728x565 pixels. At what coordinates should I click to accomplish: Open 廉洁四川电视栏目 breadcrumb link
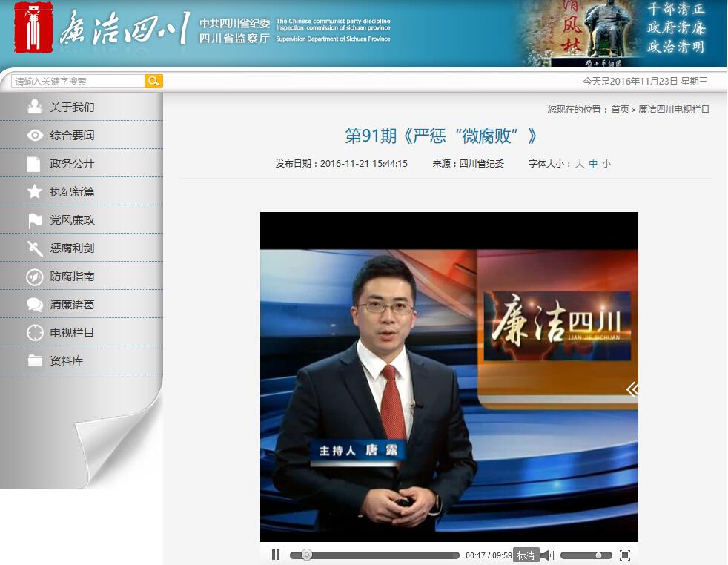674,110
